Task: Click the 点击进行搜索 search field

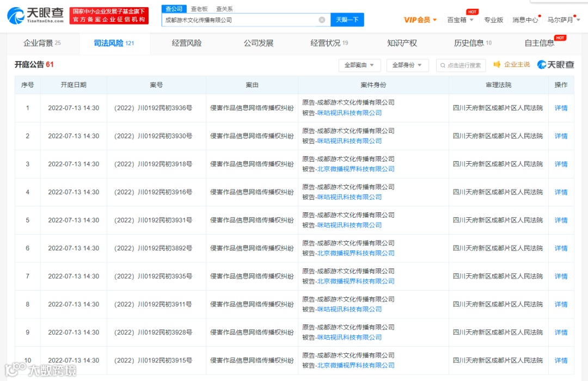Action: tap(461, 65)
